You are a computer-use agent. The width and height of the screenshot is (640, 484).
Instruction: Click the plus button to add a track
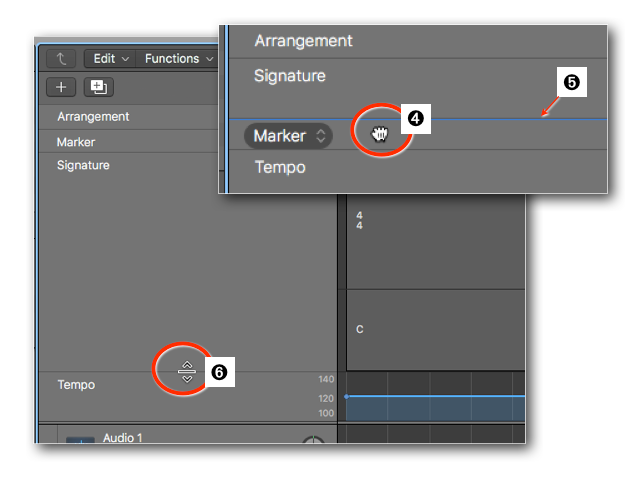click(x=61, y=87)
